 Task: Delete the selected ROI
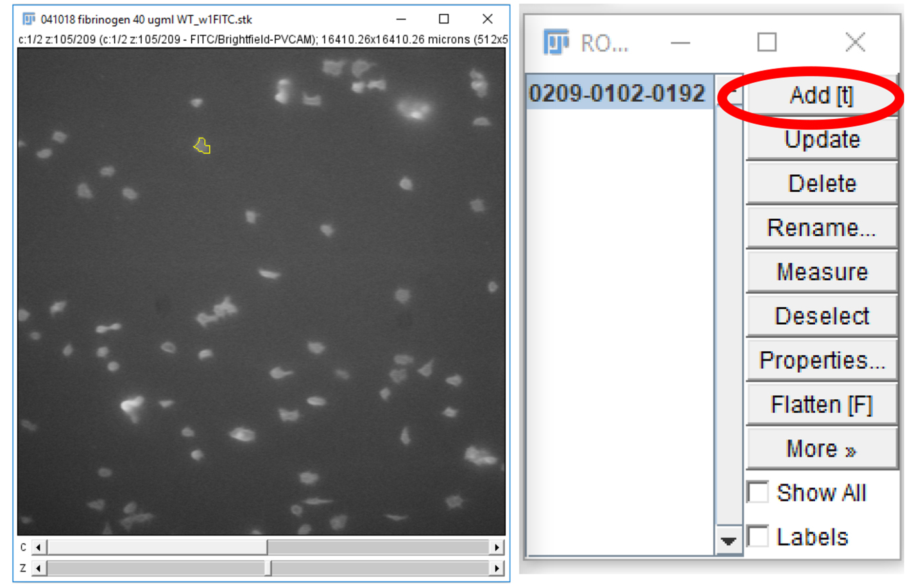821,183
